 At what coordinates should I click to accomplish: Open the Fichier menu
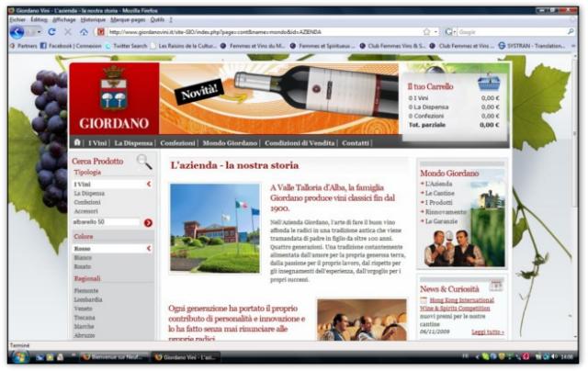17,19
